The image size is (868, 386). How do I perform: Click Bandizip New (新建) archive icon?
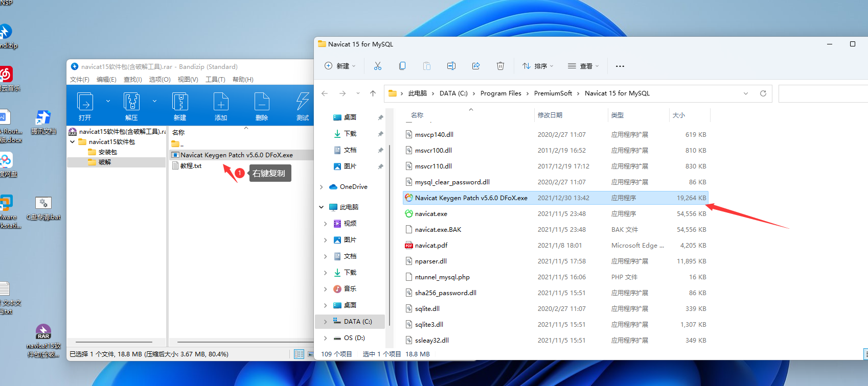coord(180,106)
